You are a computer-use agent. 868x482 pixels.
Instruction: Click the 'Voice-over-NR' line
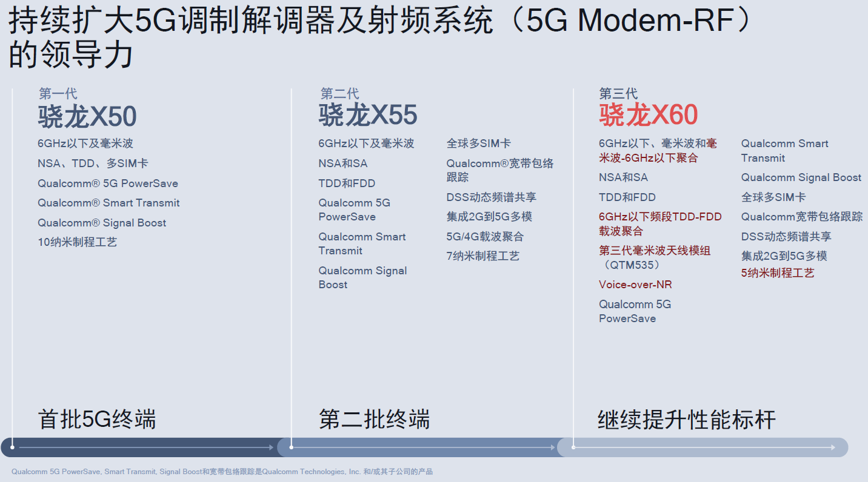(x=635, y=285)
